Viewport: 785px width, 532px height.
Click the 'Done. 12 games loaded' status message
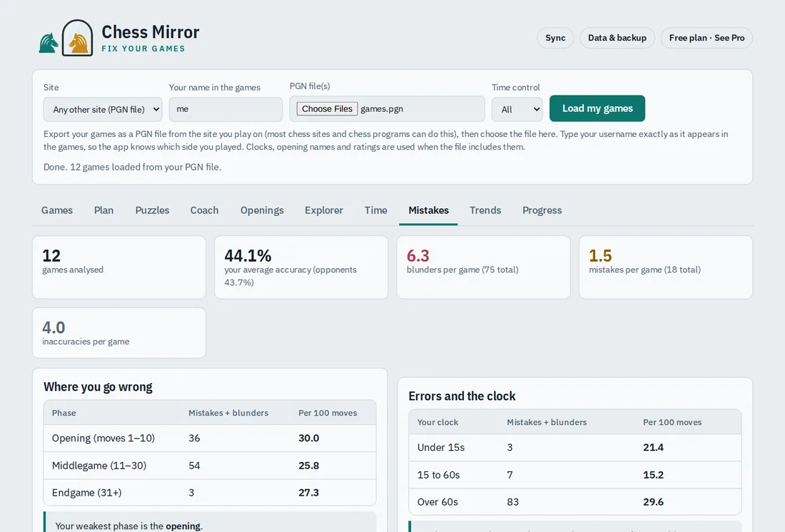click(x=132, y=167)
